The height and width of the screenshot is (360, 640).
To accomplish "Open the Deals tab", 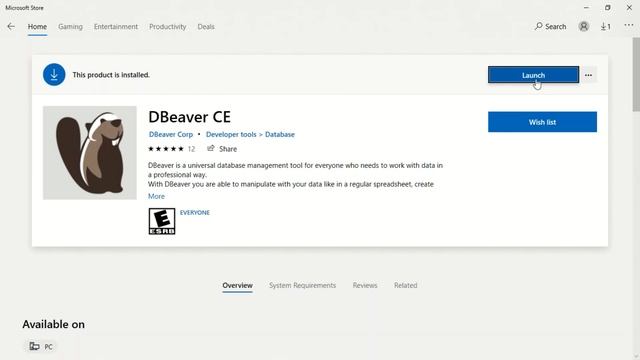I will point(206,27).
